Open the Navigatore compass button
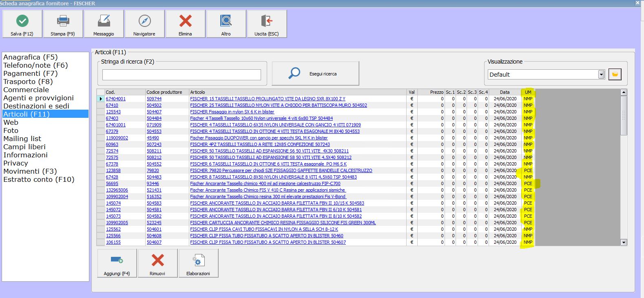The image size is (644, 298). [x=144, y=24]
